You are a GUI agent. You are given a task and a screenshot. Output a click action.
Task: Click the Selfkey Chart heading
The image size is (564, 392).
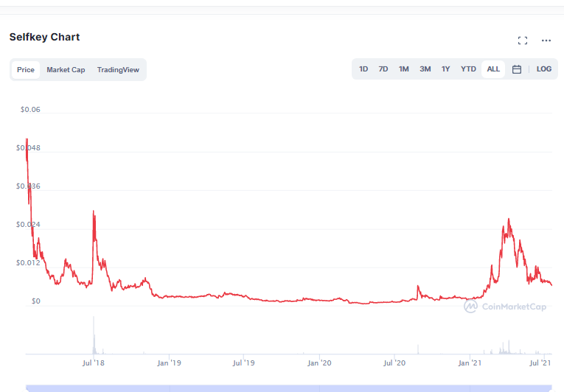[44, 37]
